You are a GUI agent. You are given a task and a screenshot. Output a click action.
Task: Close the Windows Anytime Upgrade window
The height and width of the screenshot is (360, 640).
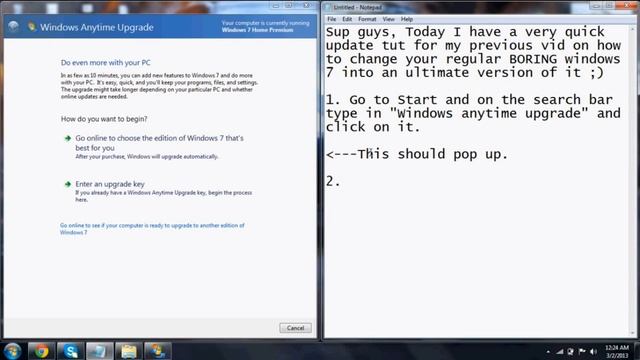click(307, 5)
